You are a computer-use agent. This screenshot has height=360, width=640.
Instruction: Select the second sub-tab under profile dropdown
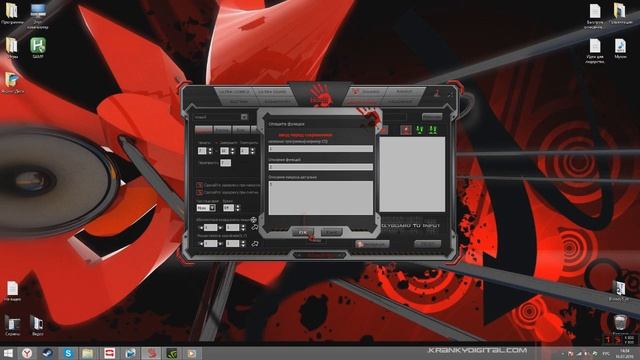pos(222,130)
